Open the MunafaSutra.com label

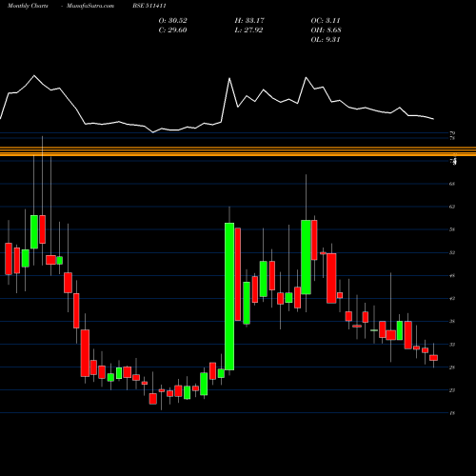pos(90,6)
